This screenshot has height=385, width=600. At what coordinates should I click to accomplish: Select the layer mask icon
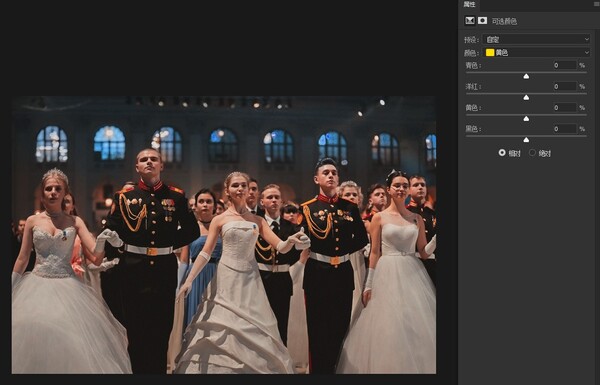pyautogui.click(x=483, y=21)
